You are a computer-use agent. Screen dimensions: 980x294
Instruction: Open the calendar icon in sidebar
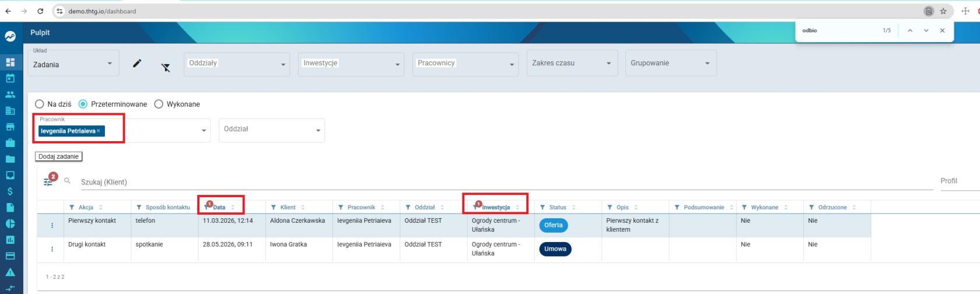(x=10, y=78)
